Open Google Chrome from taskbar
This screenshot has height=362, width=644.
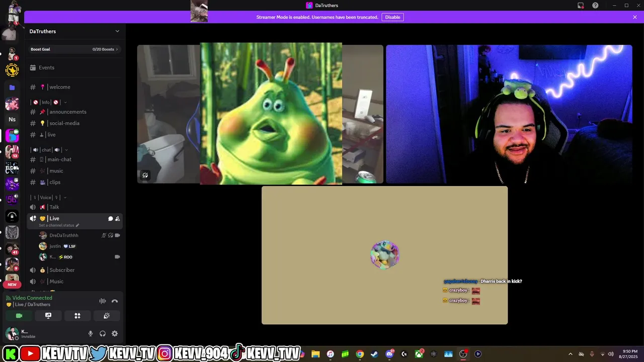[x=360, y=354]
